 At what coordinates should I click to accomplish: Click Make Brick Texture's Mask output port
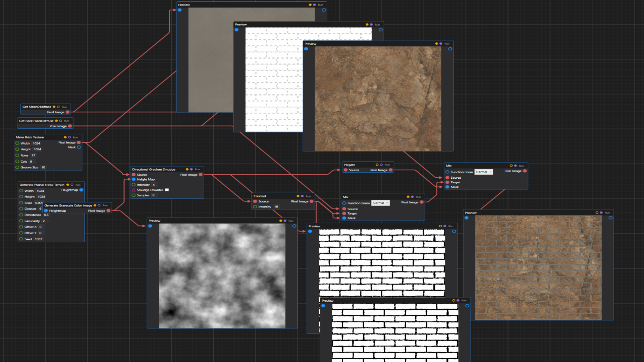tap(79, 147)
